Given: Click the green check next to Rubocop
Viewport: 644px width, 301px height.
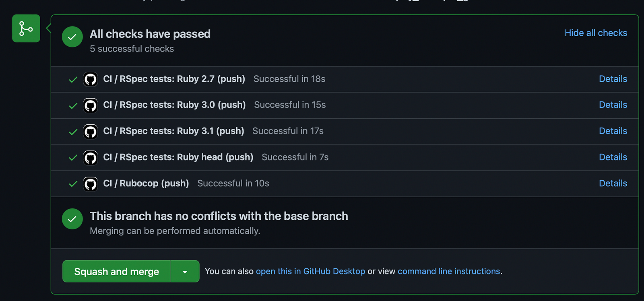Looking at the screenshot, I should click(73, 184).
